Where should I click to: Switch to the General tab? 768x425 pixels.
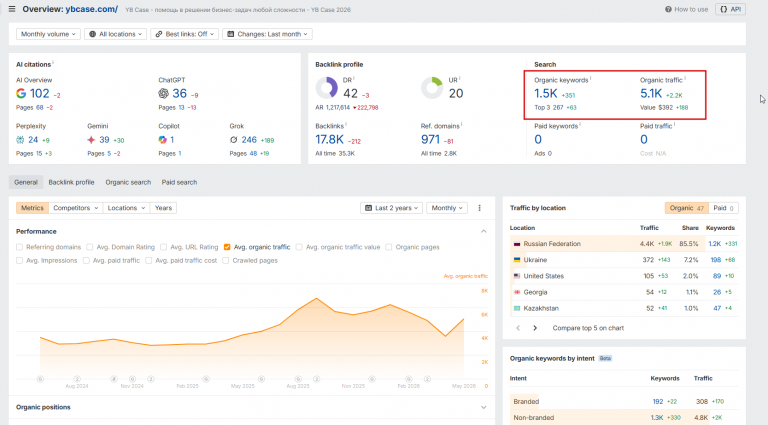point(26,182)
